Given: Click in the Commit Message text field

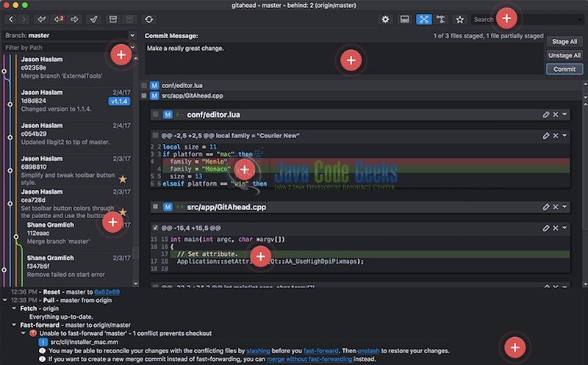Looking at the screenshot, I should 344,59.
